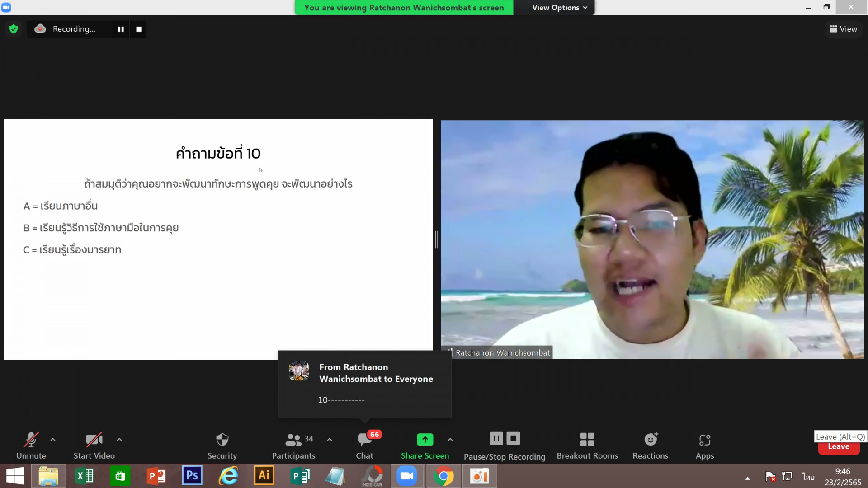Launch Excel from the taskbar
The width and height of the screenshot is (868, 488).
coord(84,476)
